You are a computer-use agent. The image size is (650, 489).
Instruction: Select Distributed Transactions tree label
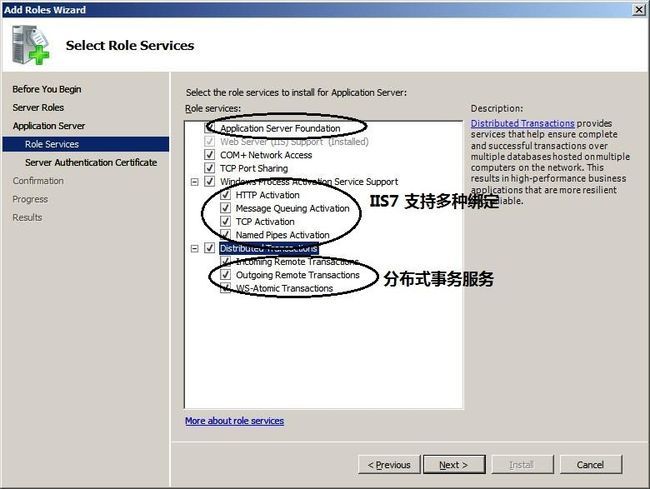269,248
